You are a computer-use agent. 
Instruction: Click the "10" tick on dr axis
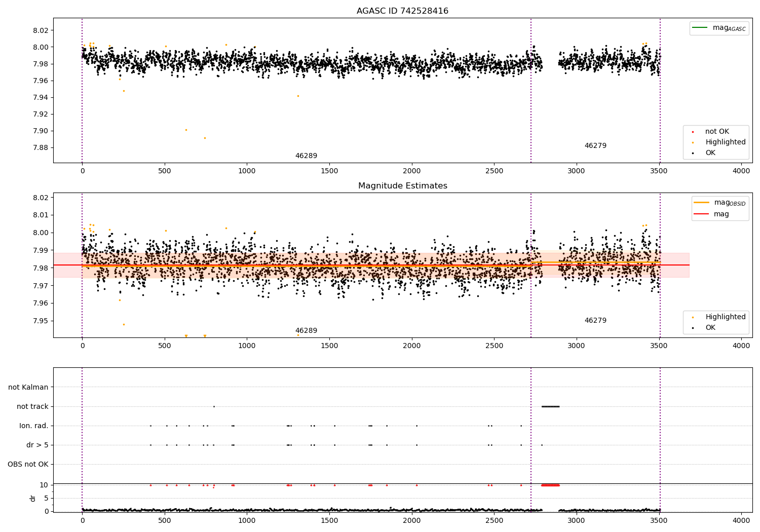(x=44, y=485)
